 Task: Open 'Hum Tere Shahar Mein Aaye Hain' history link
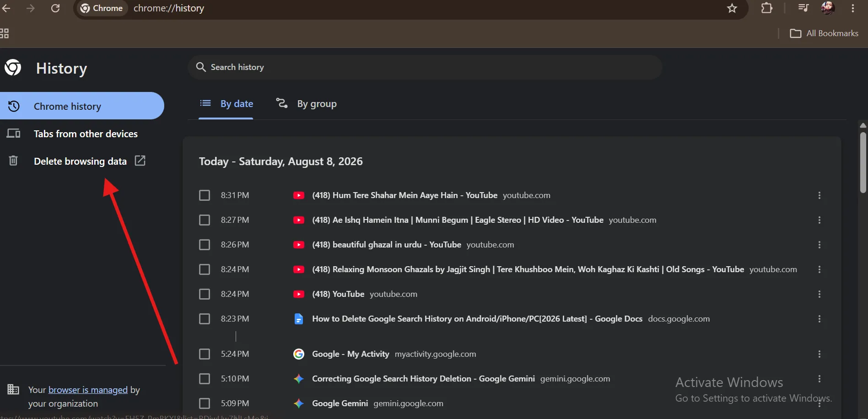click(x=404, y=195)
